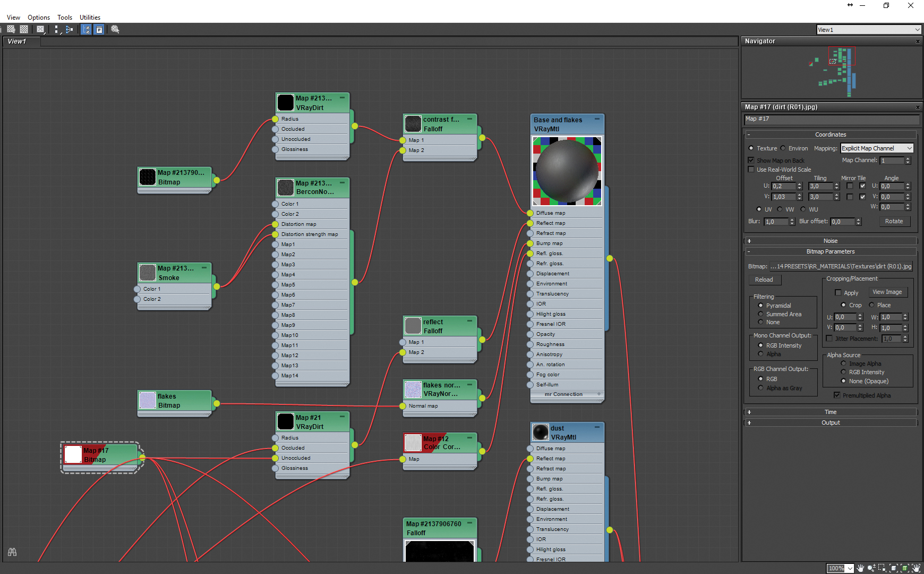Screen dimensions: 924x574
Task: Click the Map #17 name input field
Action: [x=831, y=119]
